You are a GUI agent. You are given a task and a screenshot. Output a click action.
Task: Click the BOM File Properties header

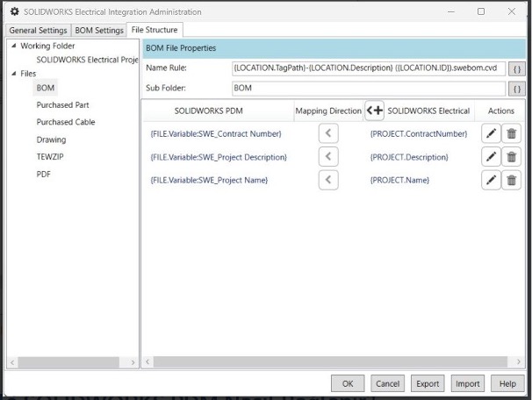[x=334, y=48]
